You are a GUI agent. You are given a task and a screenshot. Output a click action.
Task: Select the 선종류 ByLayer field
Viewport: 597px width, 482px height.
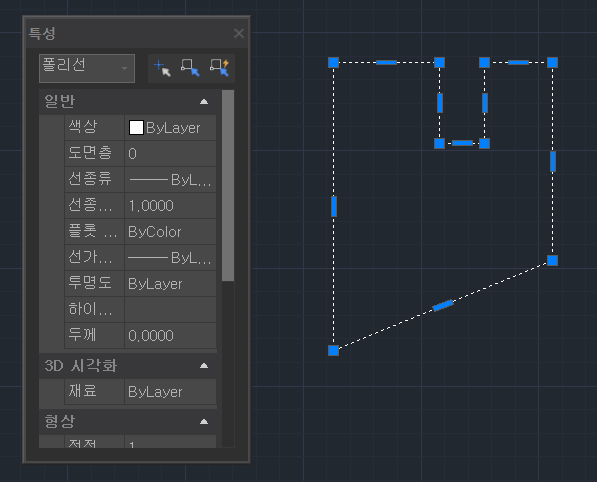(170, 179)
